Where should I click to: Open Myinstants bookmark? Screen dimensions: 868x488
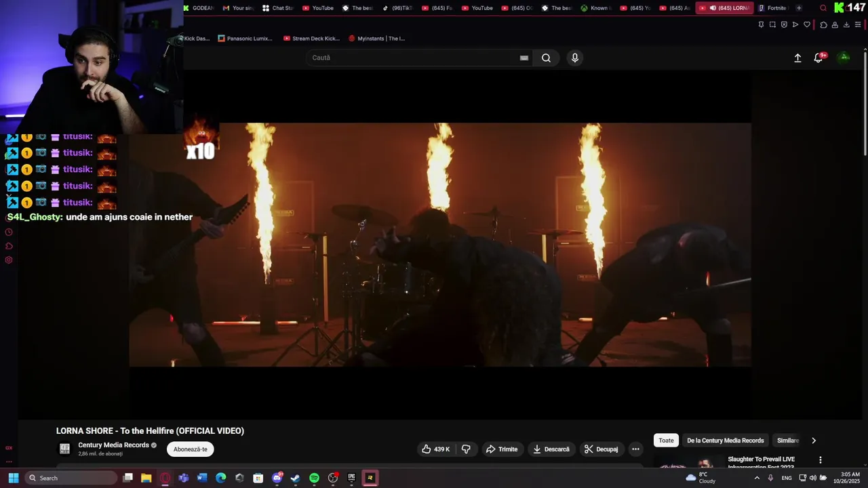point(377,39)
